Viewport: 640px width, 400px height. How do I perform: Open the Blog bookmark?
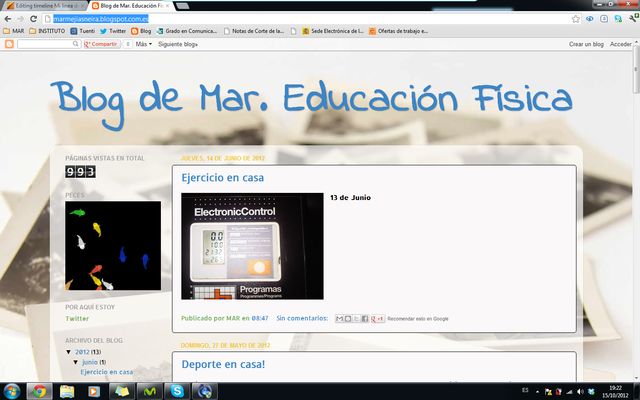click(x=141, y=31)
